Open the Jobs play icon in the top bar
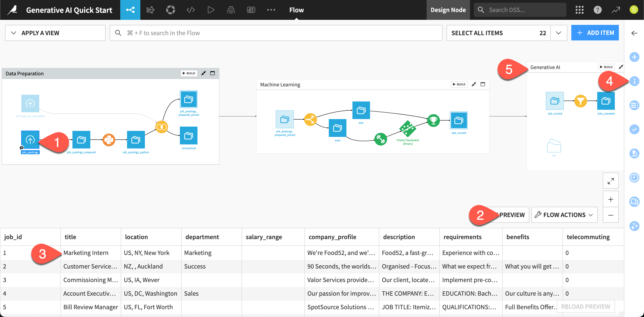Image resolution: width=644 pixels, height=317 pixels. (211, 10)
